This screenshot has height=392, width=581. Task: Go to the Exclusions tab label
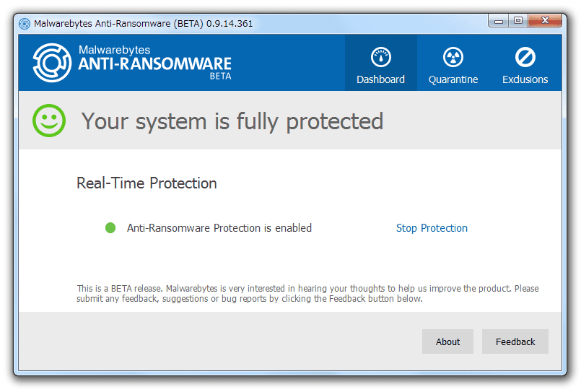click(x=525, y=79)
